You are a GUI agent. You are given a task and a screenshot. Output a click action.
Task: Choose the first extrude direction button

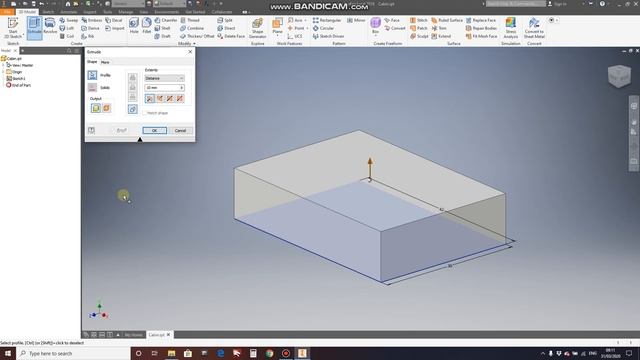point(150,98)
